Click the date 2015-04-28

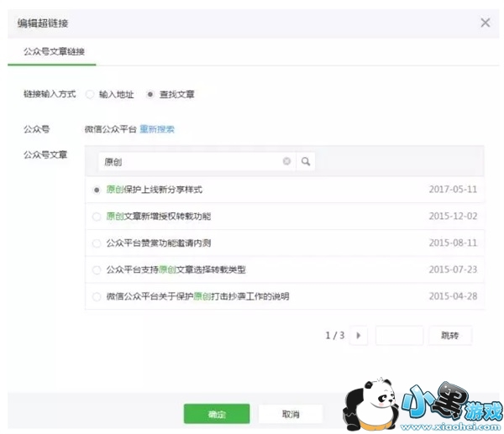453,295
